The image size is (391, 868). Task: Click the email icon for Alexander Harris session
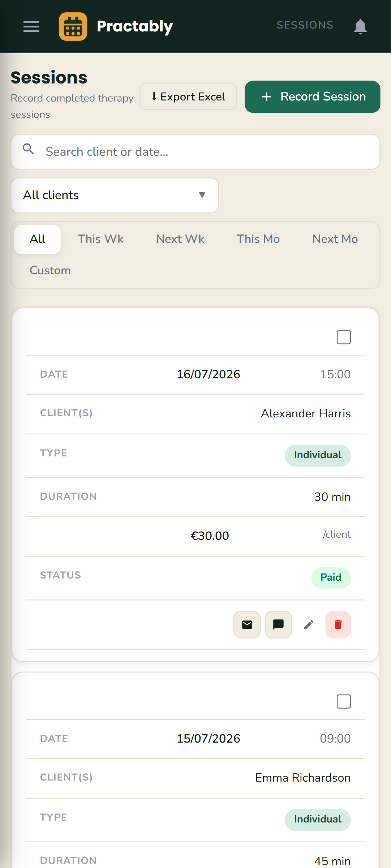(x=247, y=624)
